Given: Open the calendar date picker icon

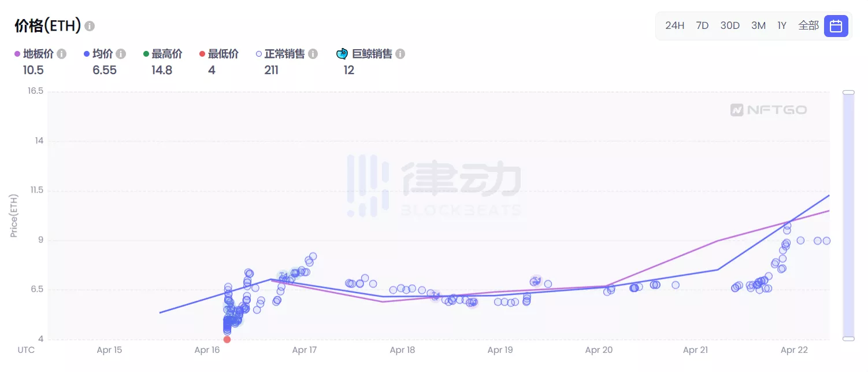Looking at the screenshot, I should (x=836, y=26).
